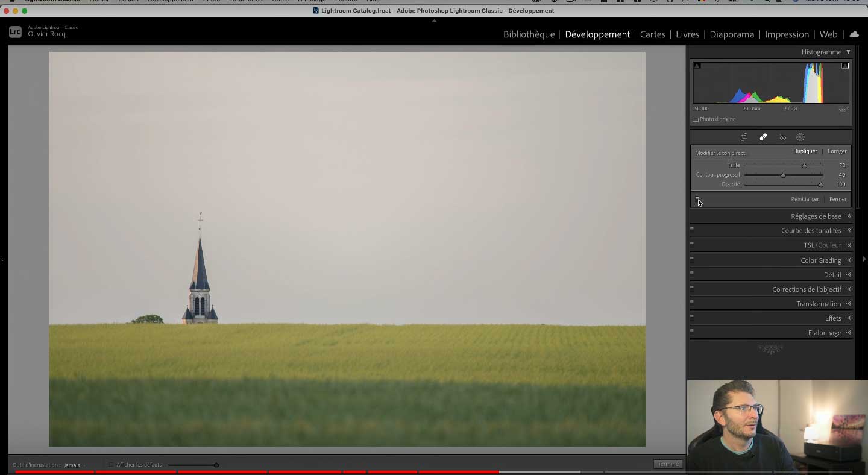This screenshot has height=475, width=868.
Task: Toggle Transformation panel switch
Action: 692,301
